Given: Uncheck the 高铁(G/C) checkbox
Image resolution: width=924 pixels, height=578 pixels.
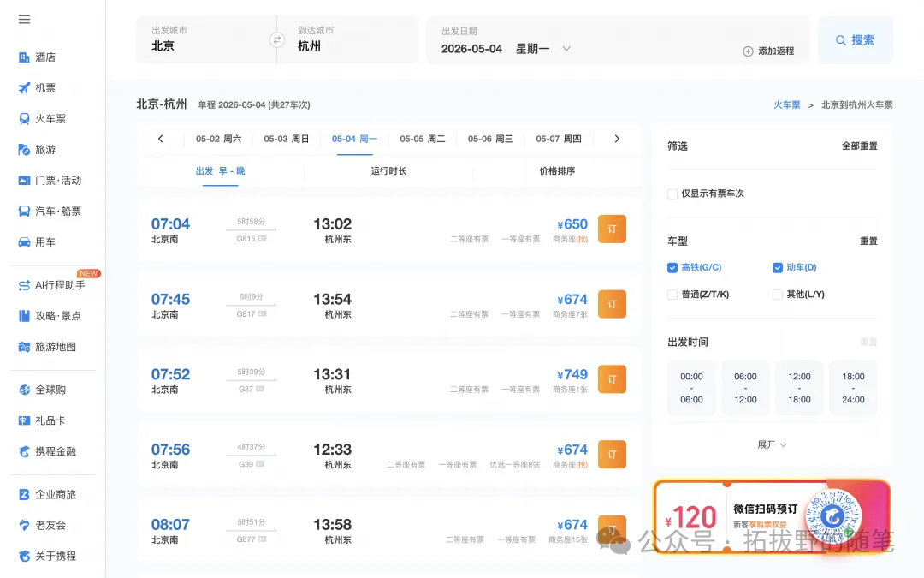Looking at the screenshot, I should (672, 268).
